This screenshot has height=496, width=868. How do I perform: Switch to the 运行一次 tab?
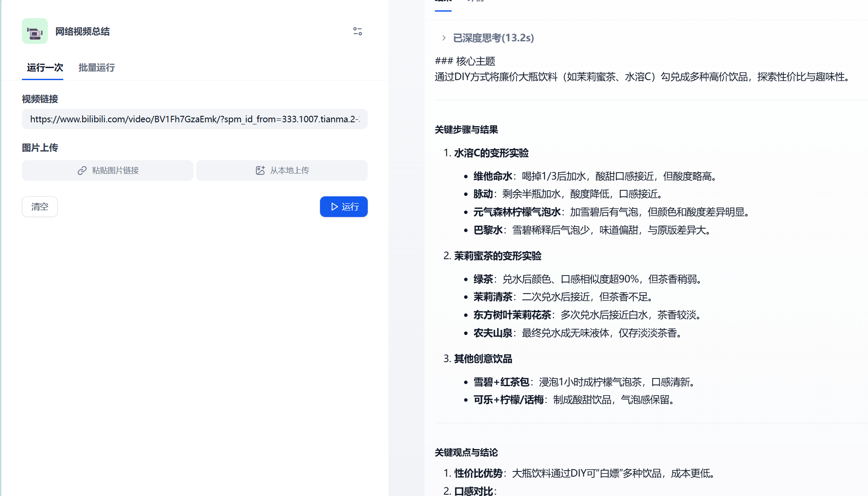45,68
